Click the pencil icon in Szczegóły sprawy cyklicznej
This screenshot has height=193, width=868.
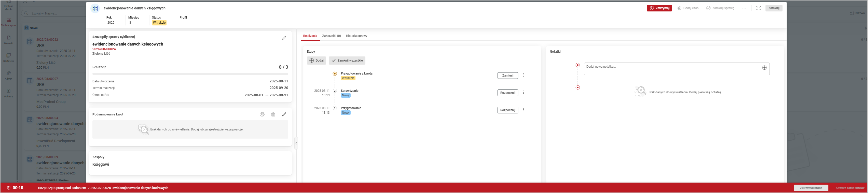click(284, 38)
